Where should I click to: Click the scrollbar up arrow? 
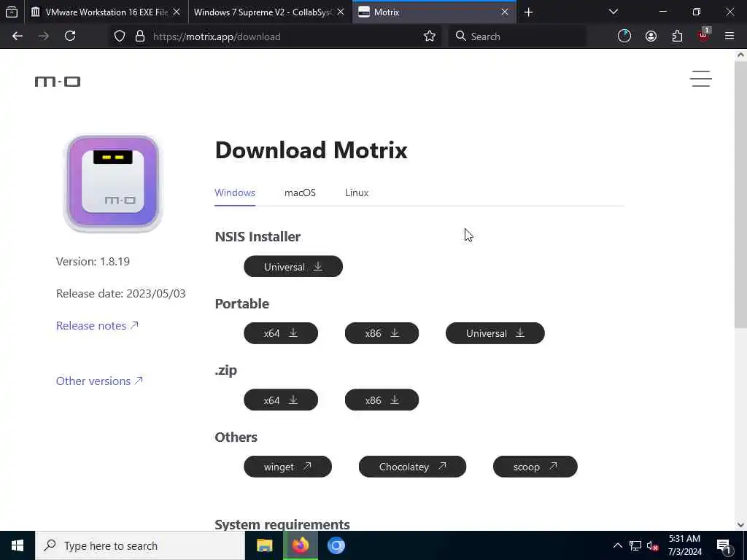pyautogui.click(x=740, y=55)
